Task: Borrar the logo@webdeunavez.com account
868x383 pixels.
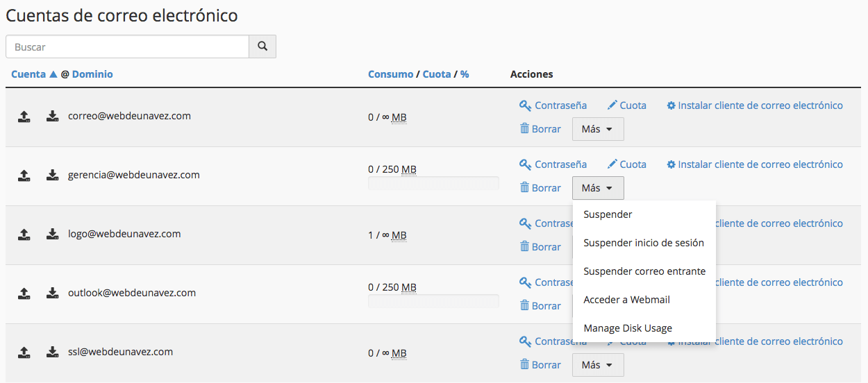Action: tap(540, 247)
